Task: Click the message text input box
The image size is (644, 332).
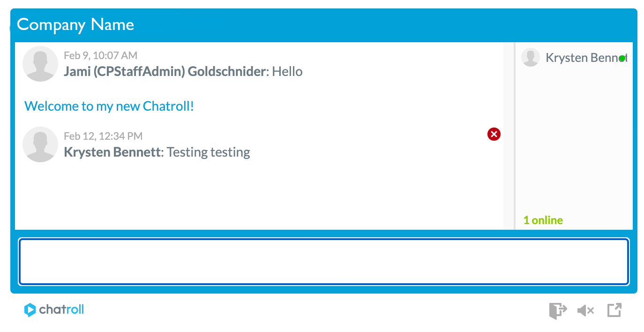Action: click(324, 262)
